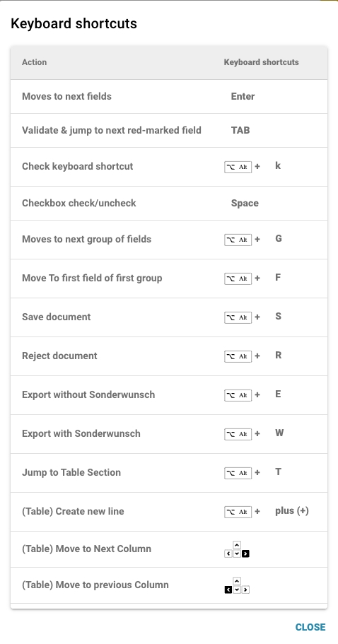Click the Alt key icon for Moves to next group

click(x=238, y=240)
